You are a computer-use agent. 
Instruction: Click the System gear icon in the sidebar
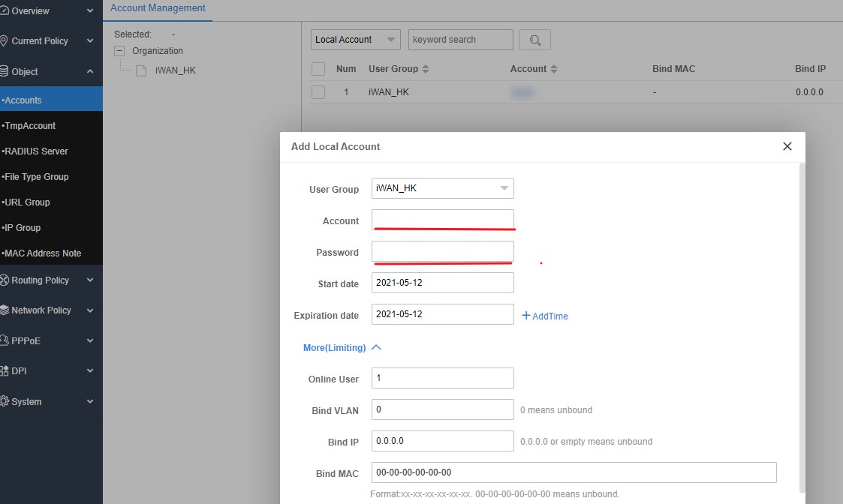(4, 401)
